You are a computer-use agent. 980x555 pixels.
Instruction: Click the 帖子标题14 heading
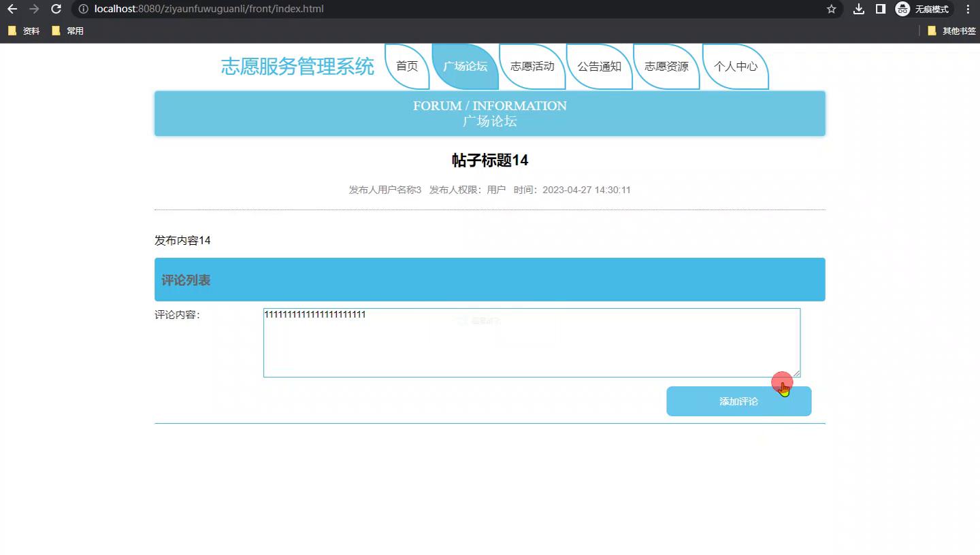coord(490,161)
